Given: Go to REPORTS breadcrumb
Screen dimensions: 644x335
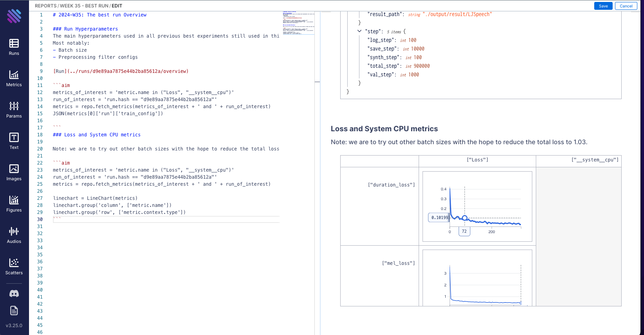Looking at the screenshot, I should 46,6.
